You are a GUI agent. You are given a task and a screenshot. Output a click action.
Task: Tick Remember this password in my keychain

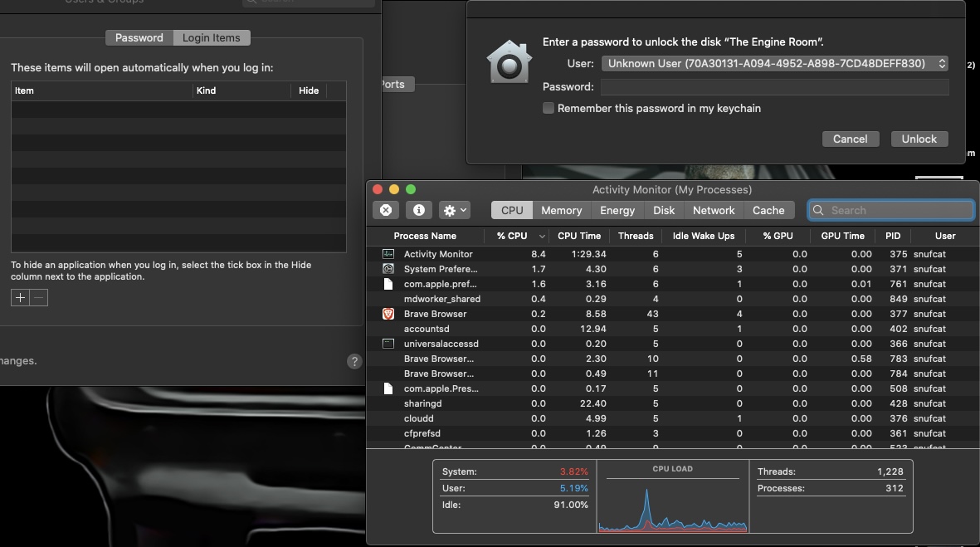tap(549, 108)
